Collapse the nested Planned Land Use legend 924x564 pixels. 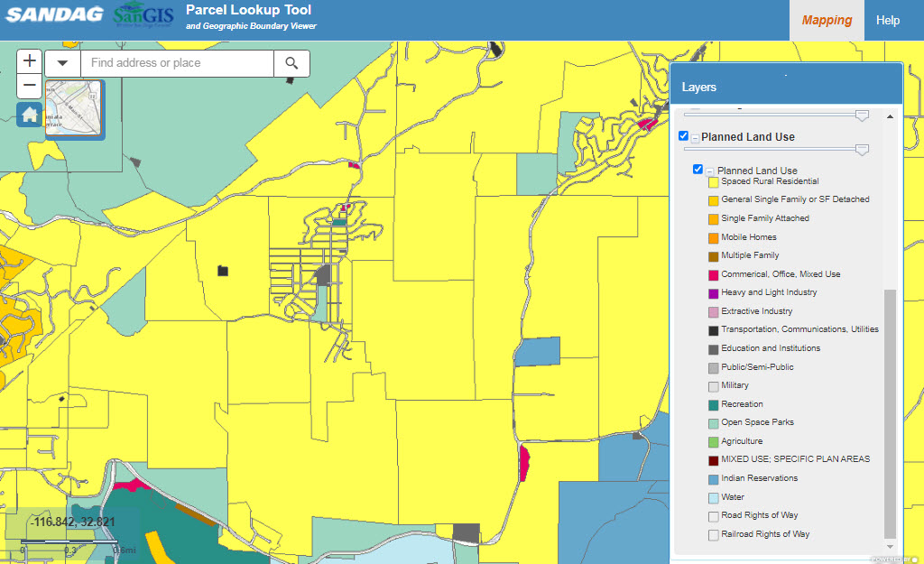(710, 171)
